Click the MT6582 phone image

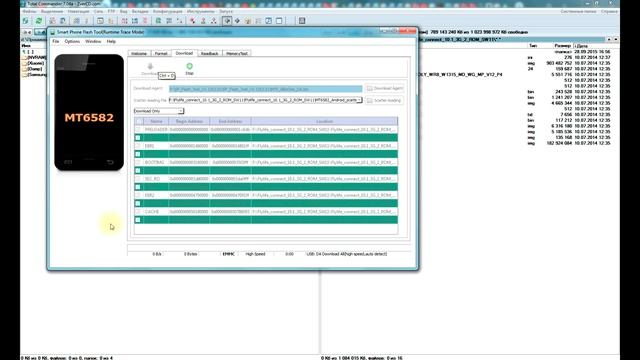click(x=89, y=113)
